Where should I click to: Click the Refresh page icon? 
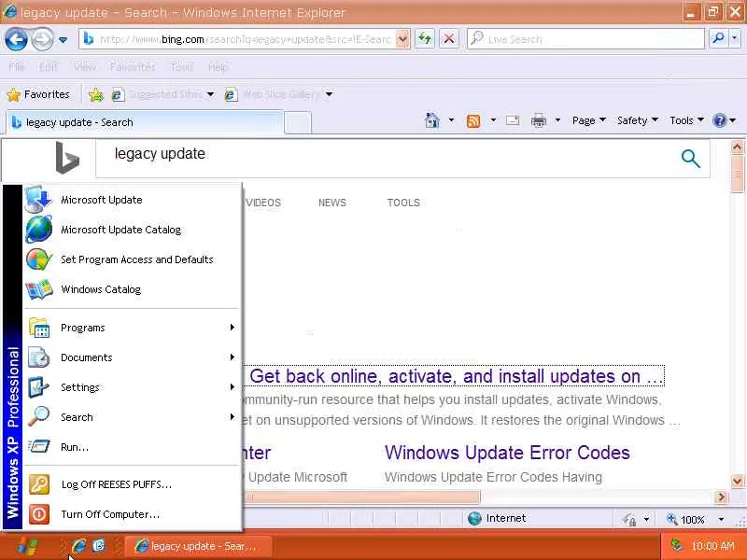tap(425, 39)
